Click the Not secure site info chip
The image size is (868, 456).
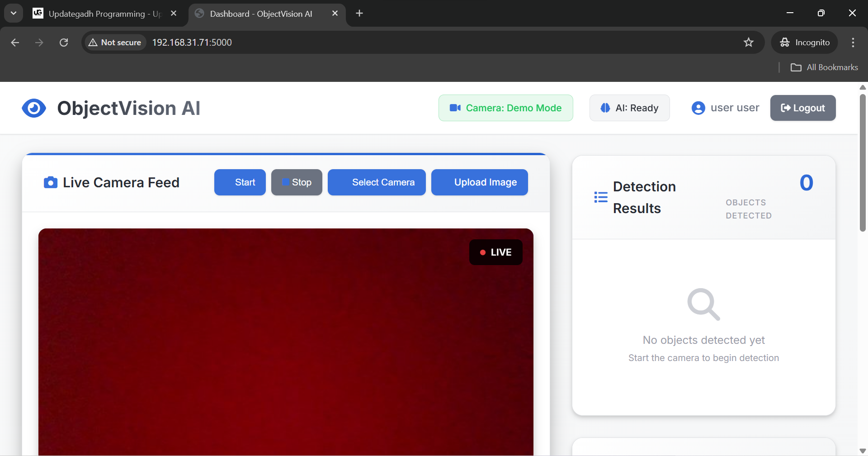coord(115,42)
